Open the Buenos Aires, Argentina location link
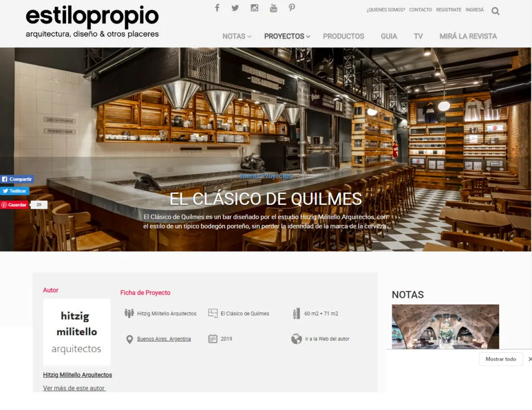This screenshot has width=532, height=410. [164, 339]
